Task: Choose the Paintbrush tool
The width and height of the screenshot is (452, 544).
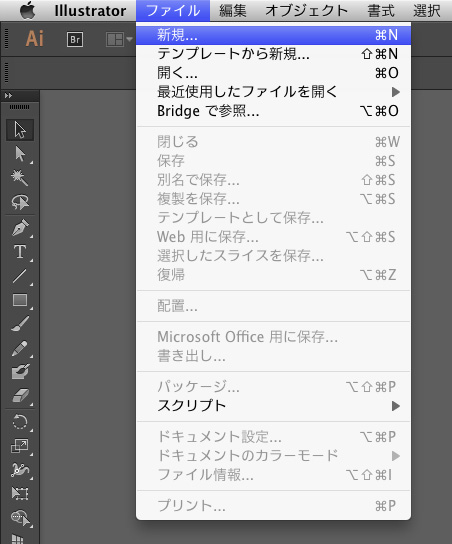Action: coord(20,324)
